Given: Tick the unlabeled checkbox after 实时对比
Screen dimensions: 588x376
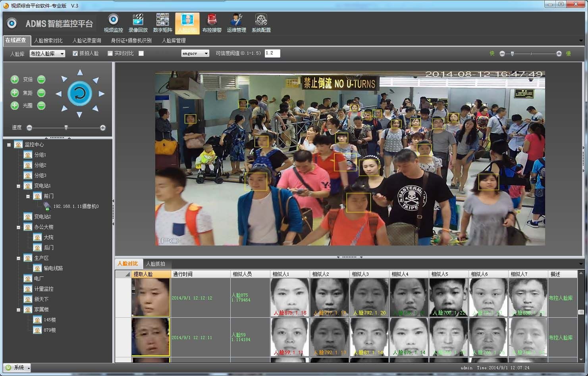Looking at the screenshot, I should (141, 53).
